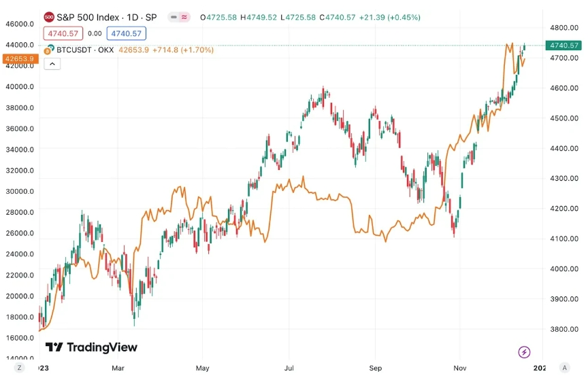Click the 0.00 spread value between price boxes

pos(95,33)
